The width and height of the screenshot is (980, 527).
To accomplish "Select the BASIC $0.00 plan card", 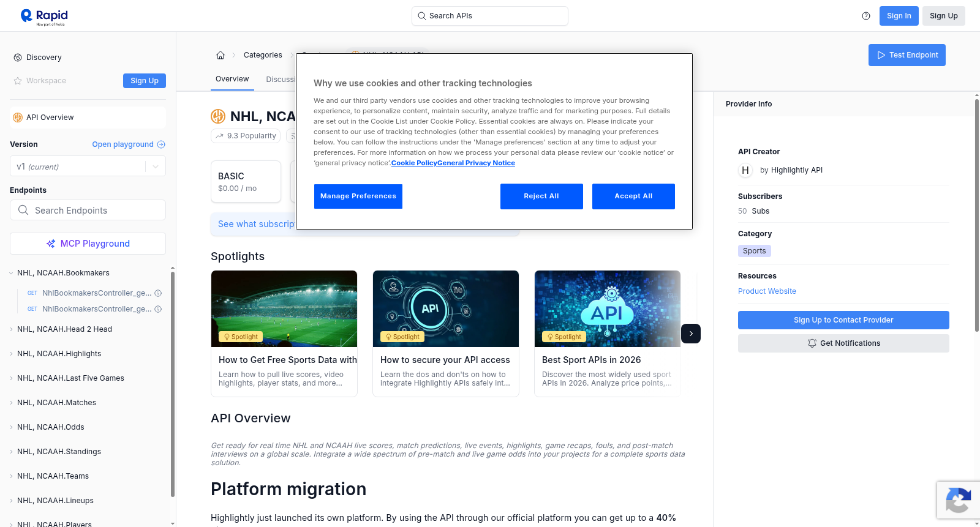I will click(246, 182).
